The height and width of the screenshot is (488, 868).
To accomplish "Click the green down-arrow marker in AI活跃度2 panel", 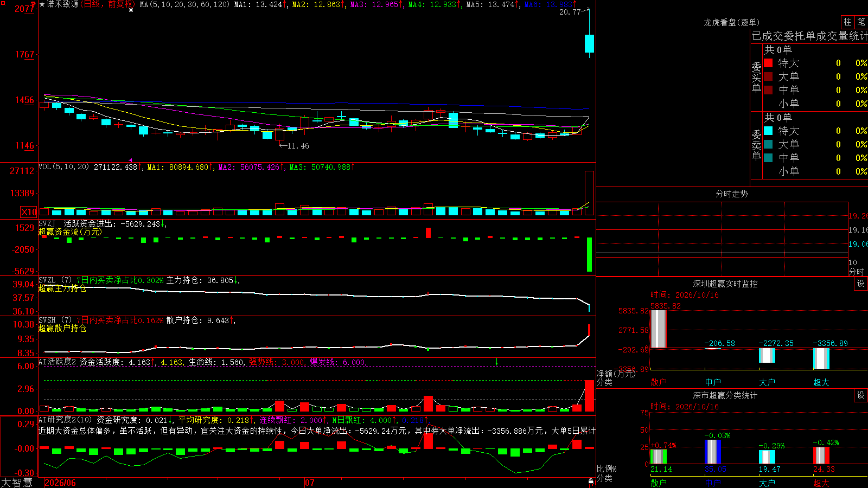I will click(496, 362).
